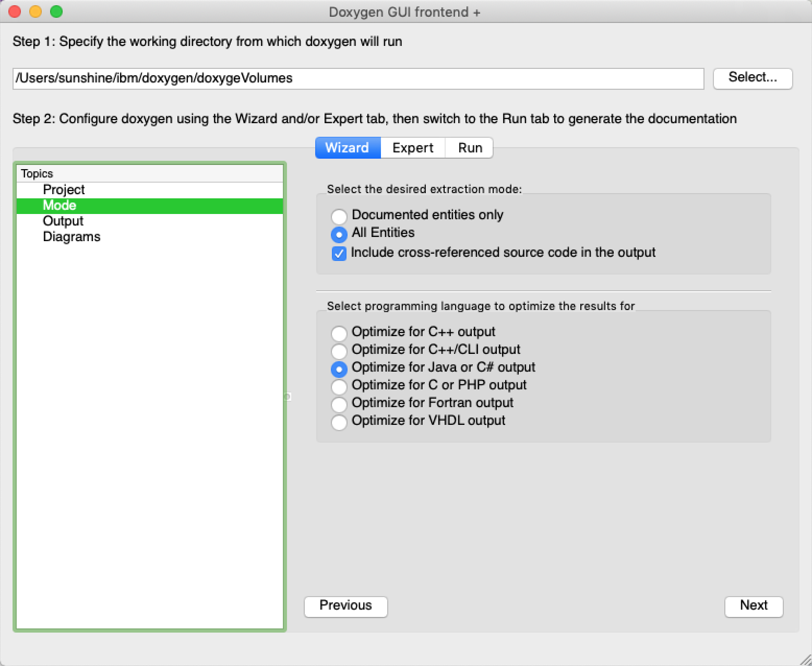Click the splitter handle beside Topics panel
The image size is (812, 666).
pyautogui.click(x=287, y=397)
